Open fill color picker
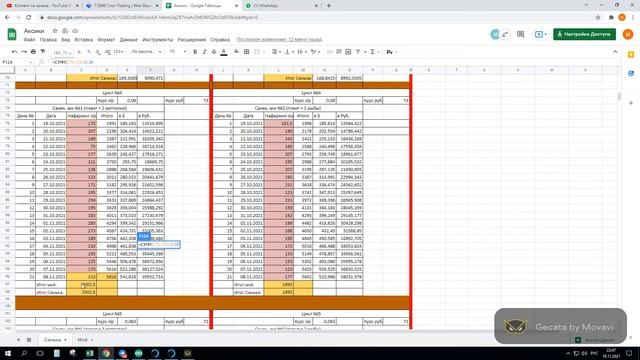 coord(237,52)
